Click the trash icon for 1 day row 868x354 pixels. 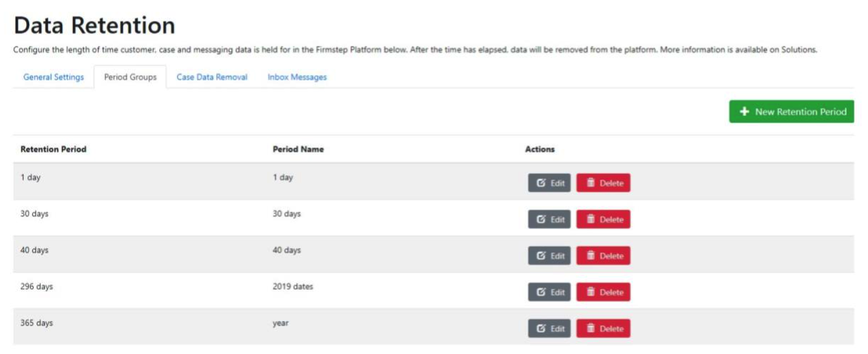coord(590,183)
